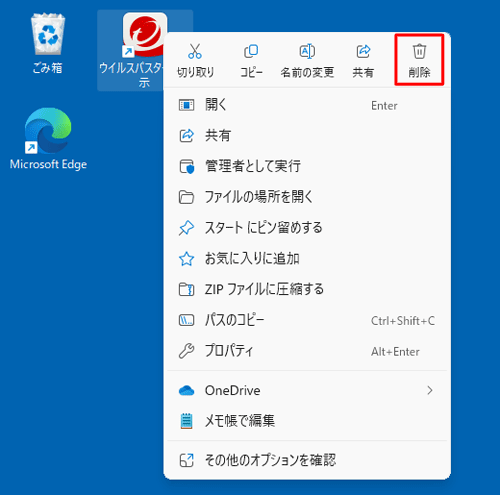Select the ウイルスバスター desktop shortcut icon

(145, 35)
